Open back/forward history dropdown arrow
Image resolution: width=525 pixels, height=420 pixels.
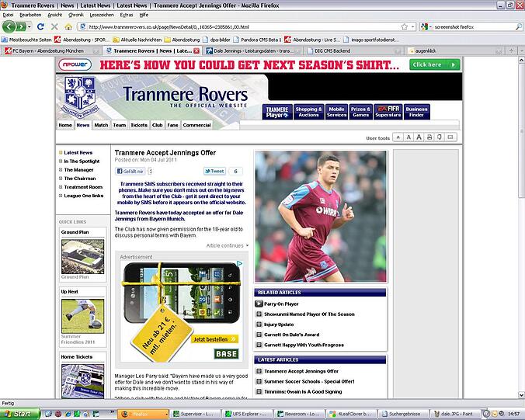(30, 26)
